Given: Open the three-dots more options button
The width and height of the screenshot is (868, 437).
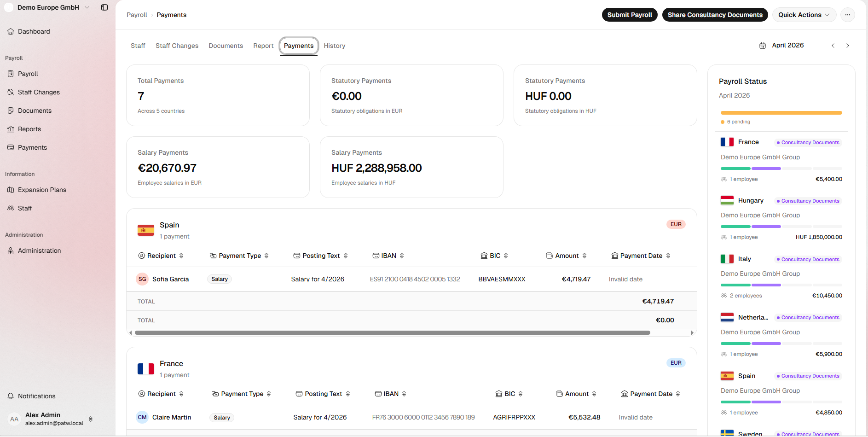Looking at the screenshot, I should click(848, 15).
